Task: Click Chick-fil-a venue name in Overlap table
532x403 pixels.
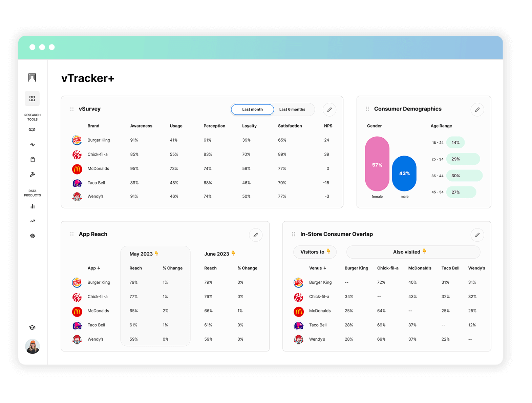Action: [x=319, y=297]
